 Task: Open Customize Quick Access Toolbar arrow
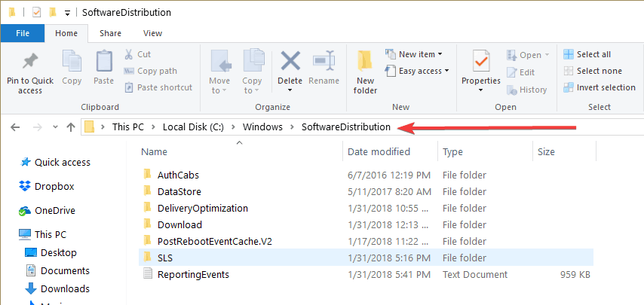67,13
